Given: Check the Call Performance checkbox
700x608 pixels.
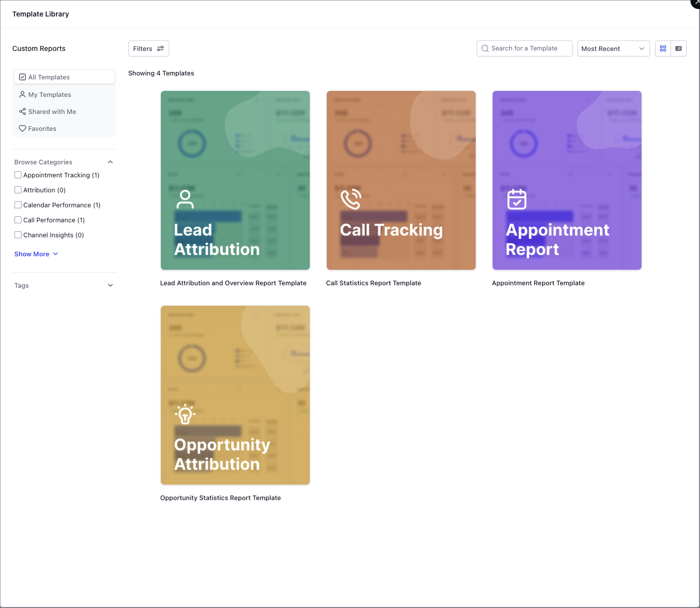Looking at the screenshot, I should pos(18,220).
